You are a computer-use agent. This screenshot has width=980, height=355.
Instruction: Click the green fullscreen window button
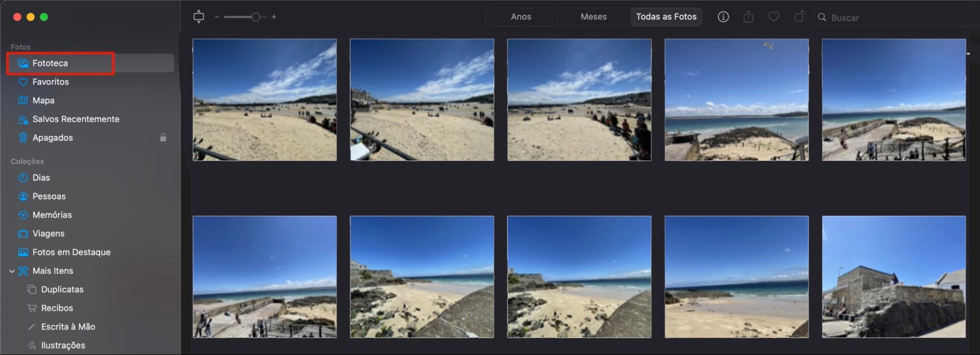tap(44, 17)
